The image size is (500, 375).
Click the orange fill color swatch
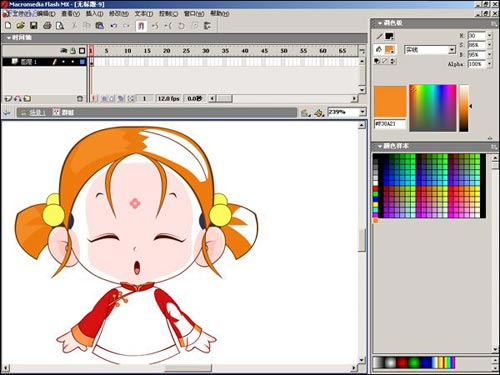point(389,50)
